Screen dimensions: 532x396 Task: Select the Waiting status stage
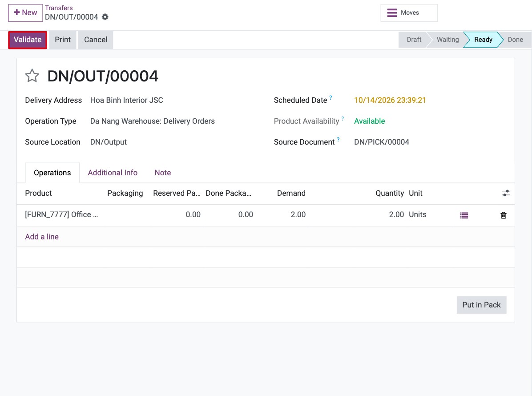447,40
